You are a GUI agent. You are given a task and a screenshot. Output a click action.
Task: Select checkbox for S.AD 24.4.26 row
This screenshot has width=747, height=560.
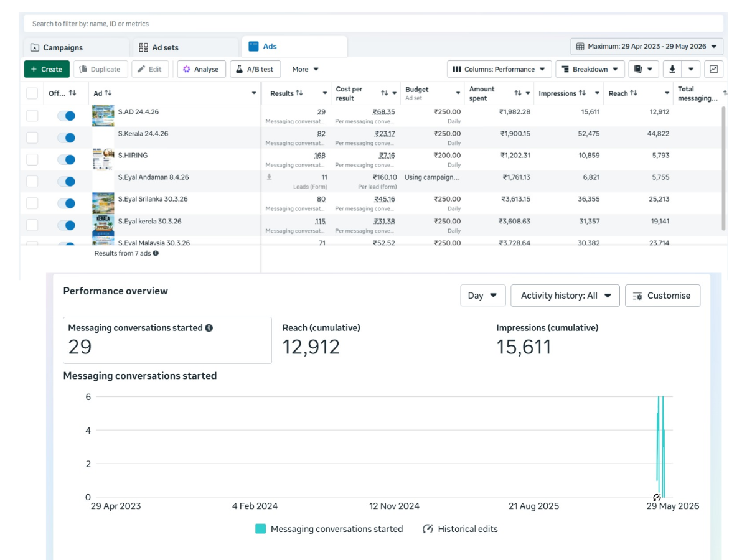click(x=32, y=116)
